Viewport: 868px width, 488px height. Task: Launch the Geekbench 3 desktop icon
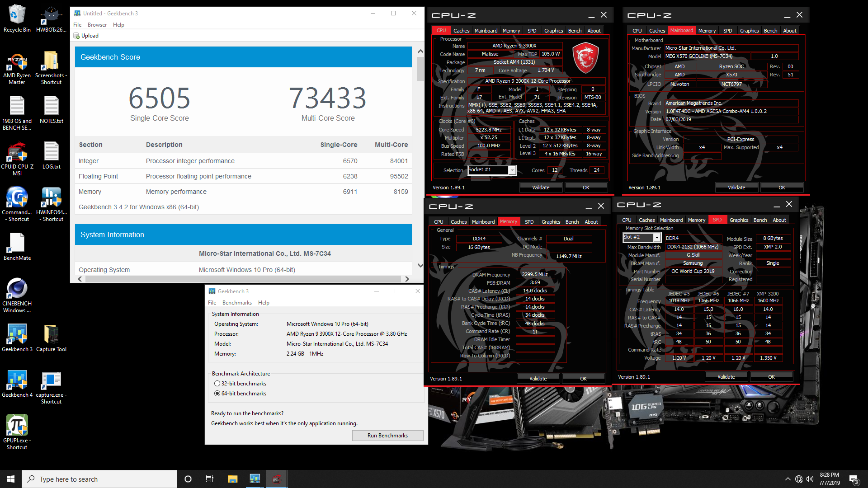click(x=17, y=338)
